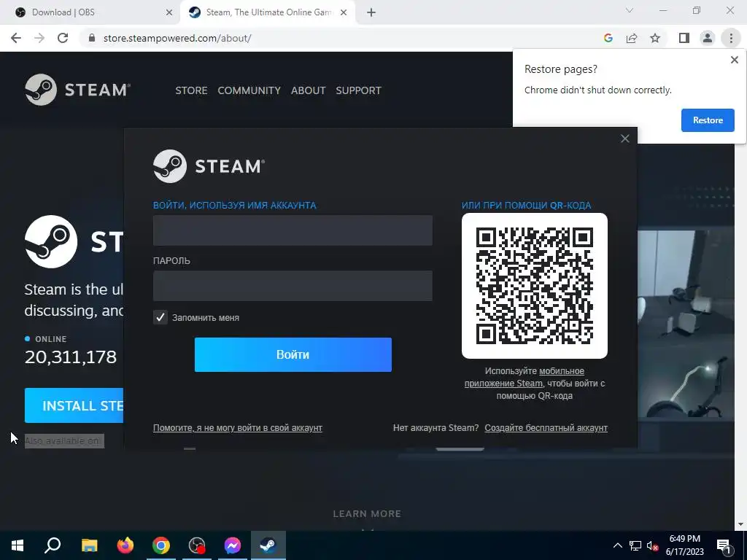Click the address bar URL
This screenshot has width=747, height=560.
(177, 38)
